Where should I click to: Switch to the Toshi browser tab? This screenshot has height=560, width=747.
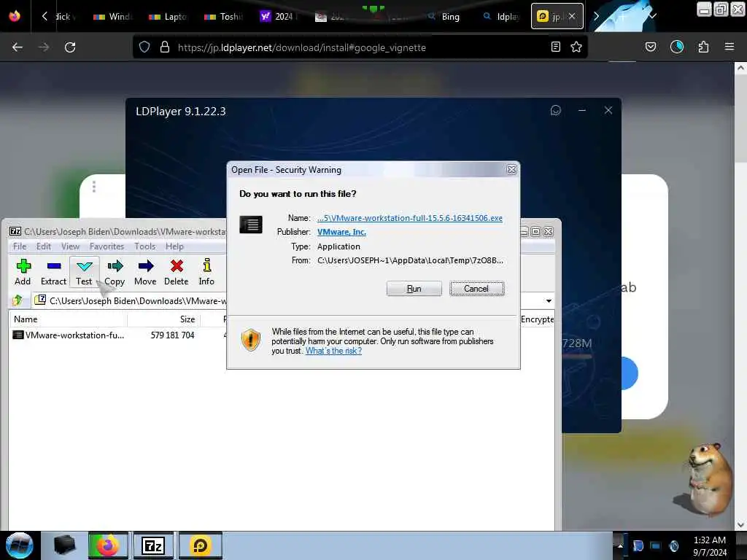pyautogui.click(x=223, y=17)
